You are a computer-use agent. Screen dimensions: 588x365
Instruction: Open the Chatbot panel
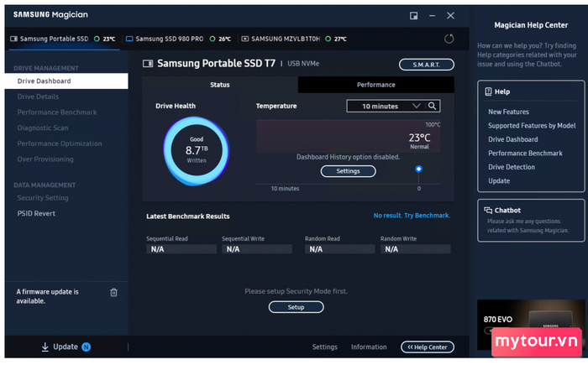click(x=531, y=221)
